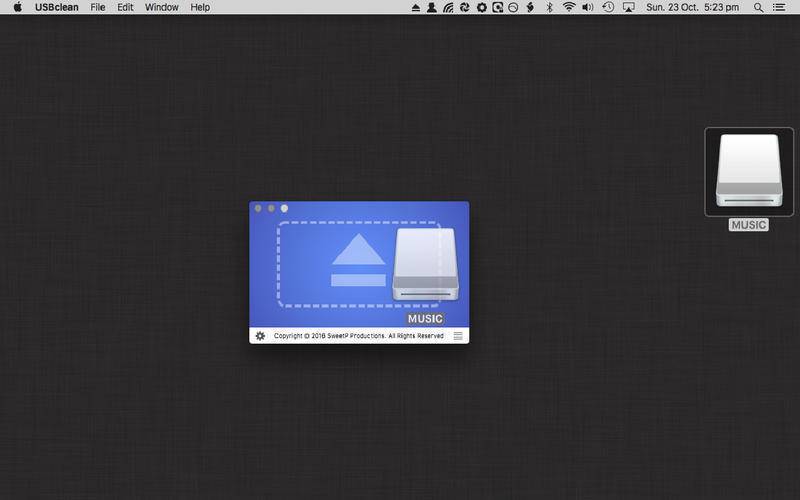Open the volume control in menu bar

pyautogui.click(x=587, y=7)
